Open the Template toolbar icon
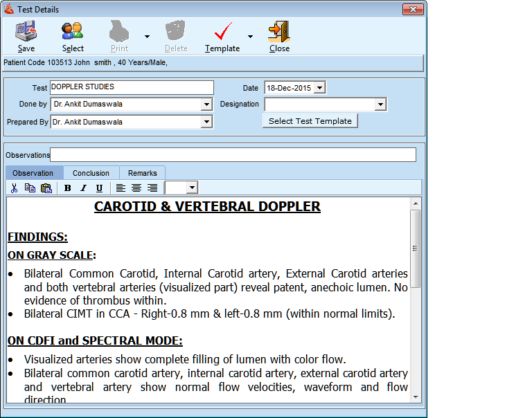 click(222, 31)
